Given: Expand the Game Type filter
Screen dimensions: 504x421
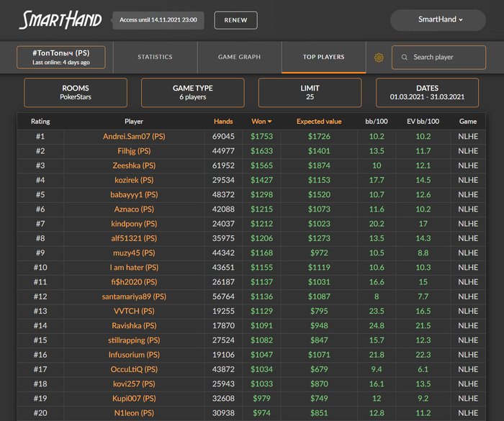Looking at the screenshot, I should (193, 93).
